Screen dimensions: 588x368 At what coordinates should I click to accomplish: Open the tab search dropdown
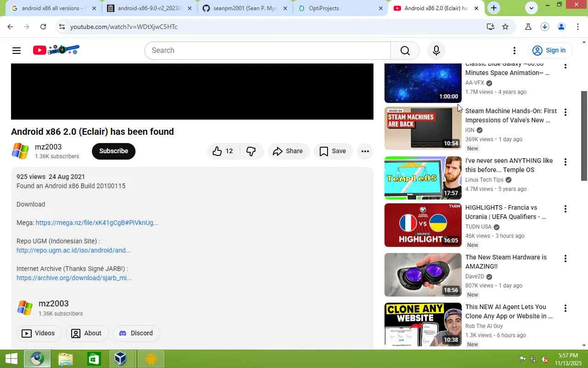coord(531,8)
